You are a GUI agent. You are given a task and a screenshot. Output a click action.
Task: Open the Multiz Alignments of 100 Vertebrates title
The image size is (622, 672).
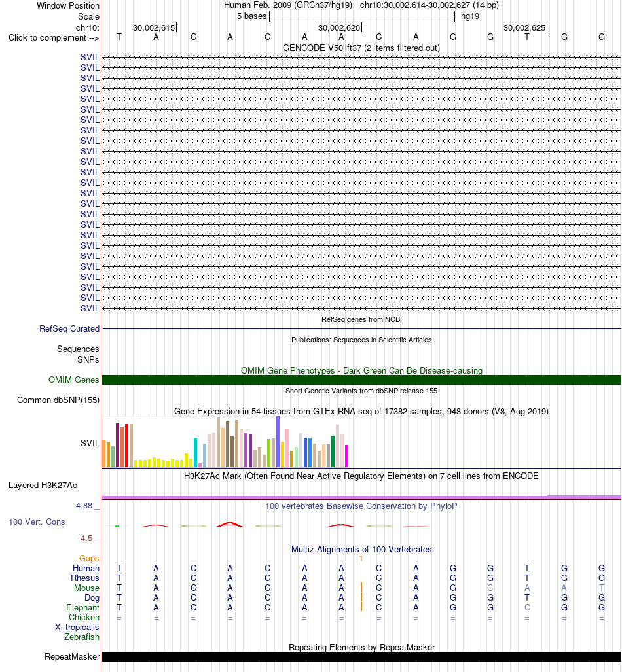tap(361, 549)
